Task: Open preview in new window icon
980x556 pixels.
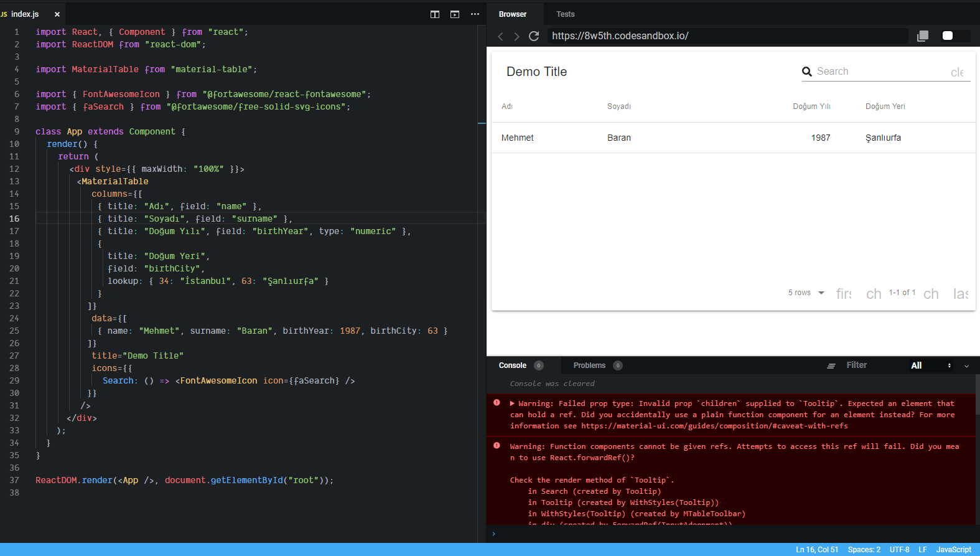Action: point(923,36)
